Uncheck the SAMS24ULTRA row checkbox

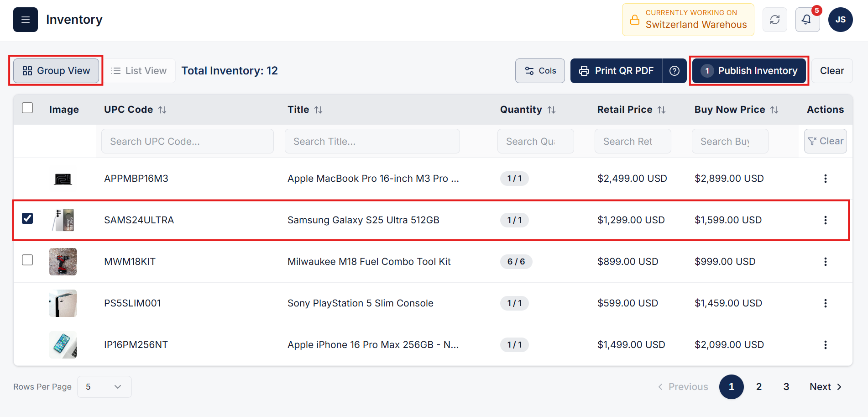(27, 218)
